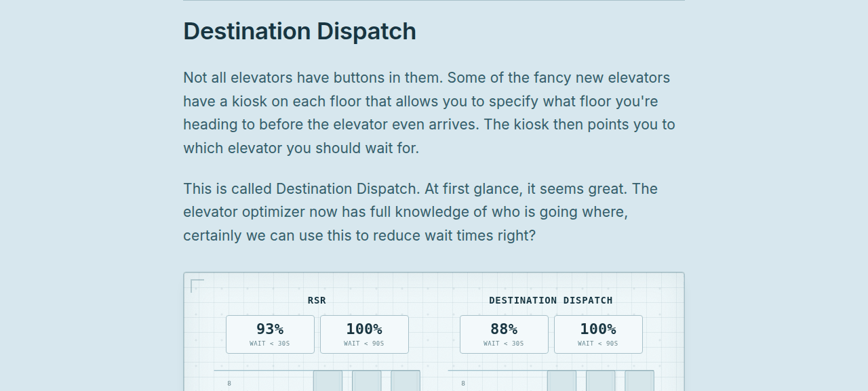868x391 pixels.
Task: Click the corner bracket icon in simulation panel
Action: 197,285
